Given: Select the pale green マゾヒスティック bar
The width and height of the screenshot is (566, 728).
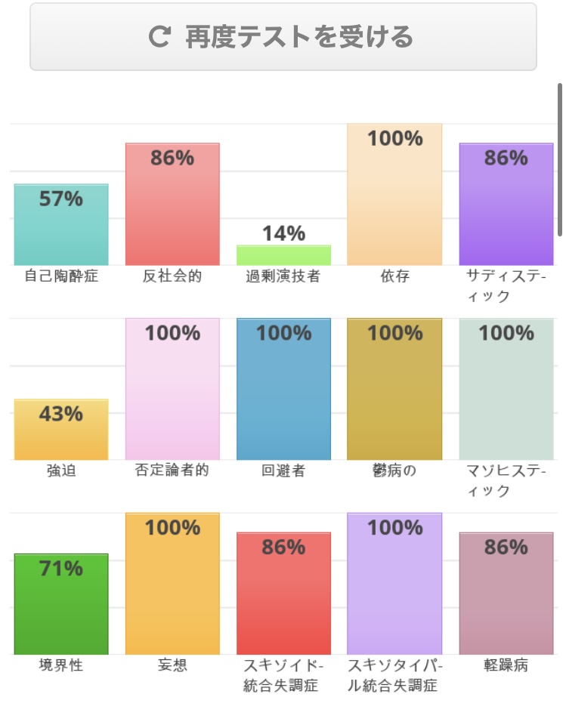Looking at the screenshot, I should 506,390.
